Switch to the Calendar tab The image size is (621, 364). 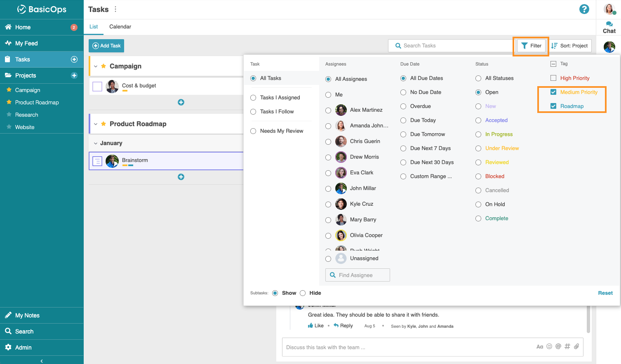(120, 27)
